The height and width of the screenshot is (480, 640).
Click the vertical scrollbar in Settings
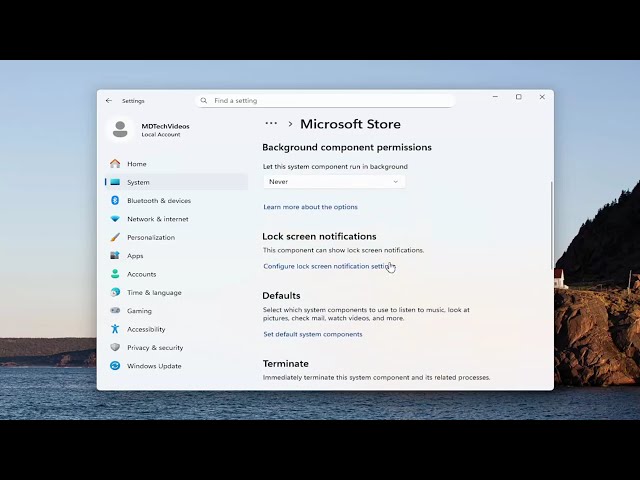(551, 225)
